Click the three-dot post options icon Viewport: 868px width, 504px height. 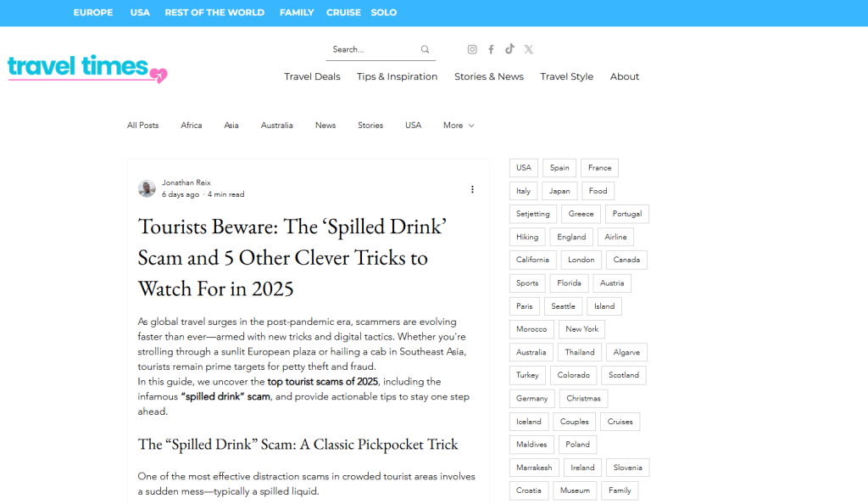coord(472,189)
